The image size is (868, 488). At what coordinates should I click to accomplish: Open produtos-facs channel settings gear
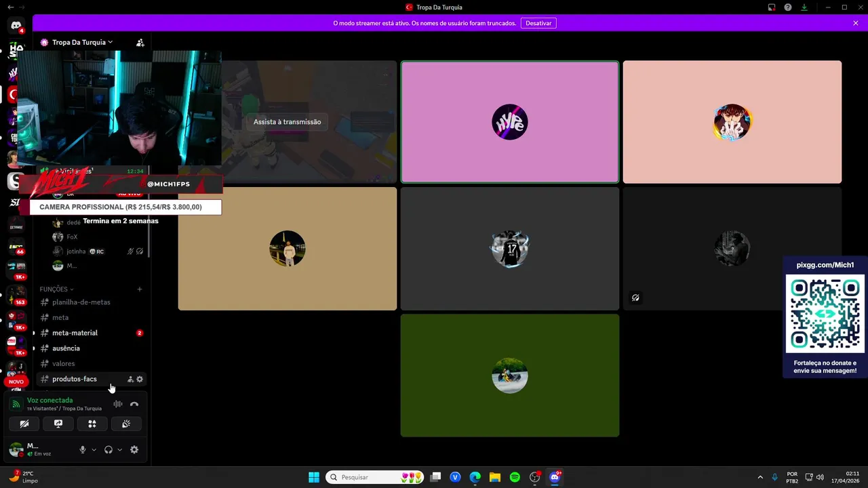[x=140, y=380]
